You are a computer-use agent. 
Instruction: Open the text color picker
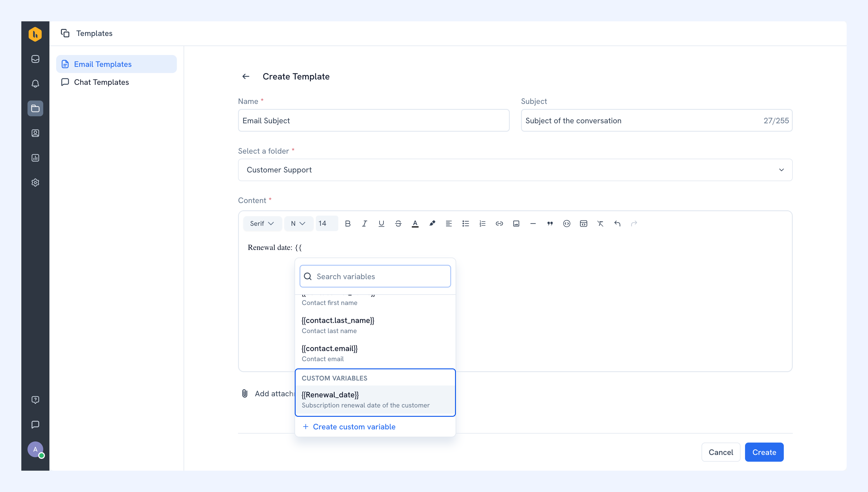click(x=415, y=223)
